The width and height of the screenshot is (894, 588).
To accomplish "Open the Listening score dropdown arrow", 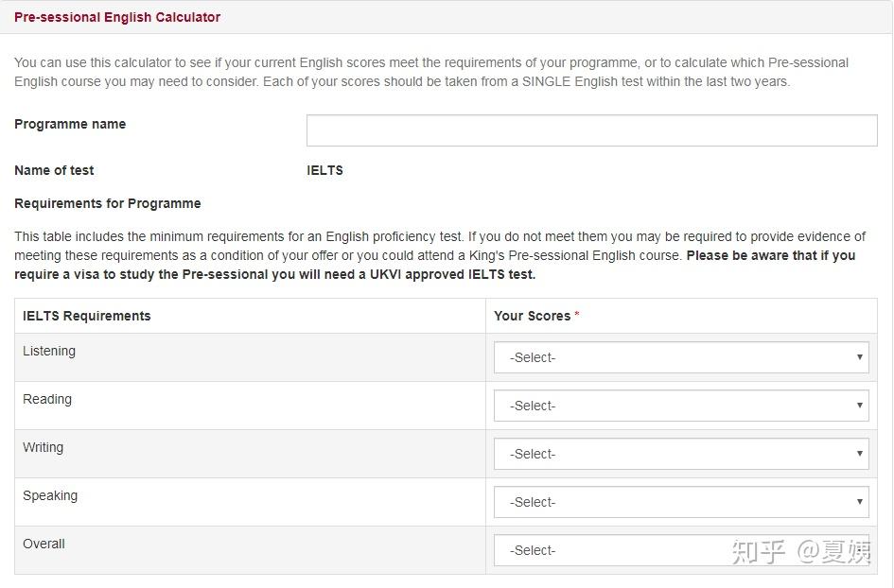I will point(859,357).
